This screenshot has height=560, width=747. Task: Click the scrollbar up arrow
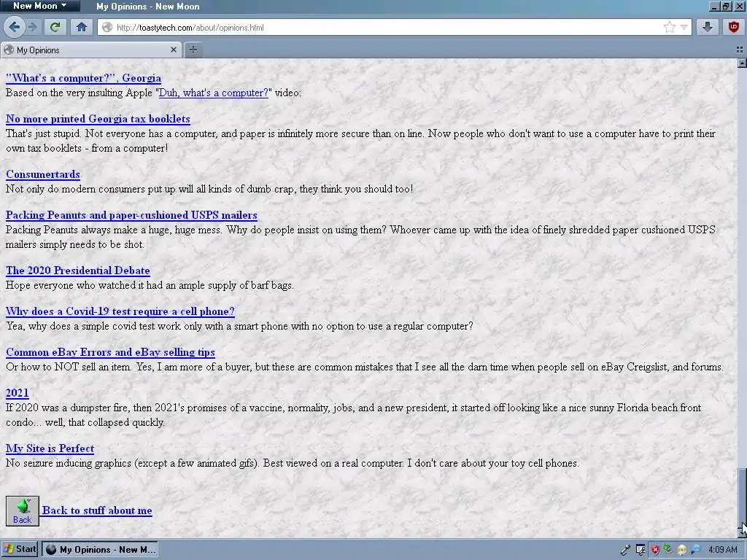742,63
